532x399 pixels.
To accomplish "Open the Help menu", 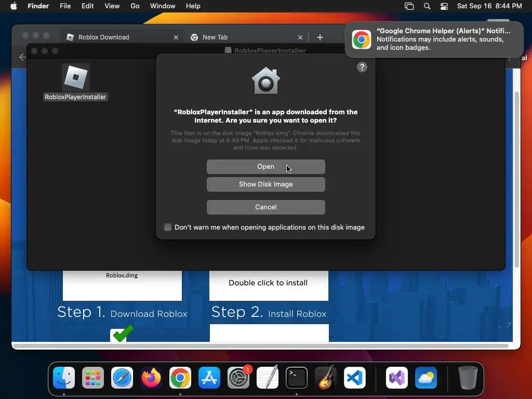I will 193,6.
